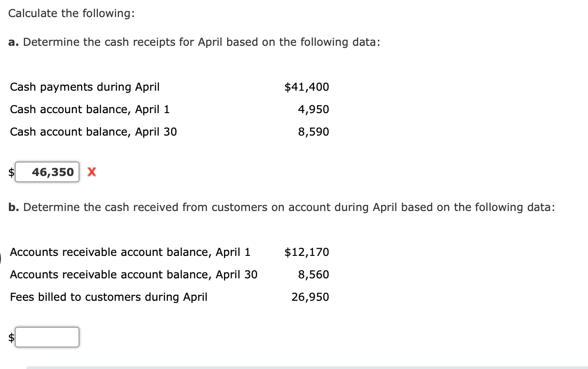This screenshot has width=588, height=369.
Task: Click the 8,560 accounts receivable value
Action: click(x=313, y=275)
